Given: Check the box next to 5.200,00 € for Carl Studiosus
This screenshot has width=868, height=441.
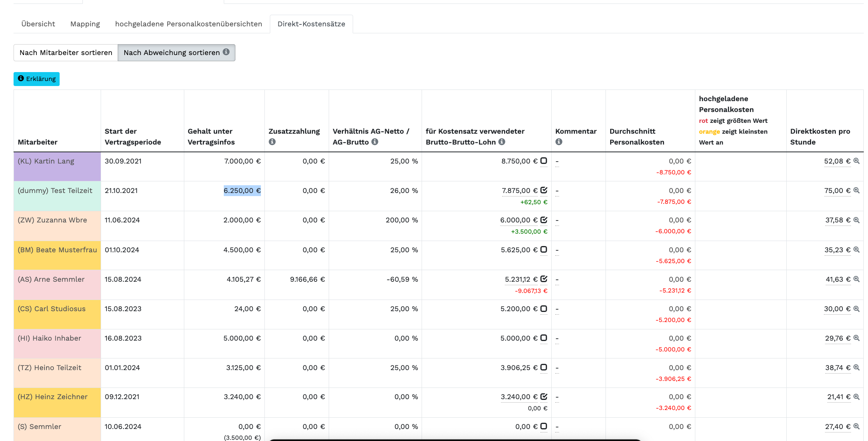Looking at the screenshot, I should 544,308.
